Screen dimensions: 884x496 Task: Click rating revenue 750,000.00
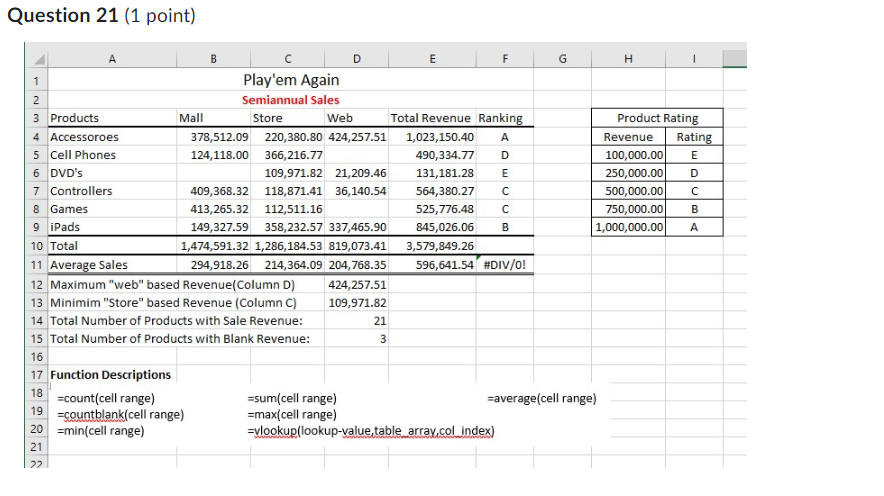(634, 209)
